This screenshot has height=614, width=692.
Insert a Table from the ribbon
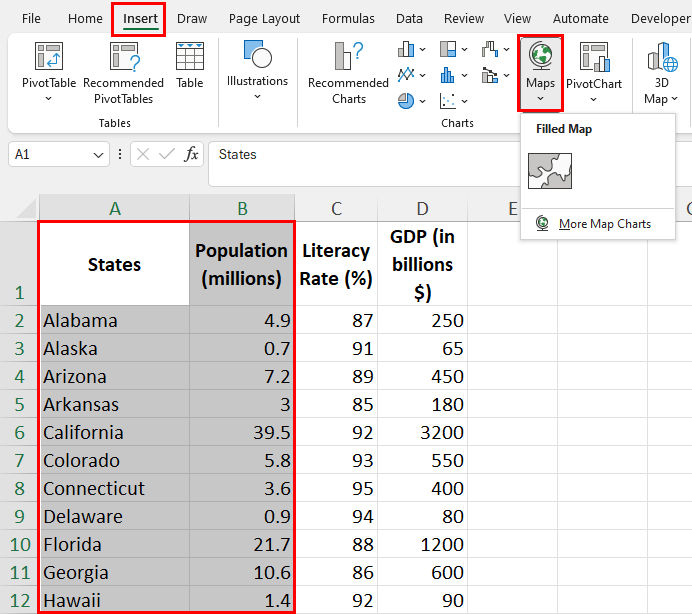point(190,65)
